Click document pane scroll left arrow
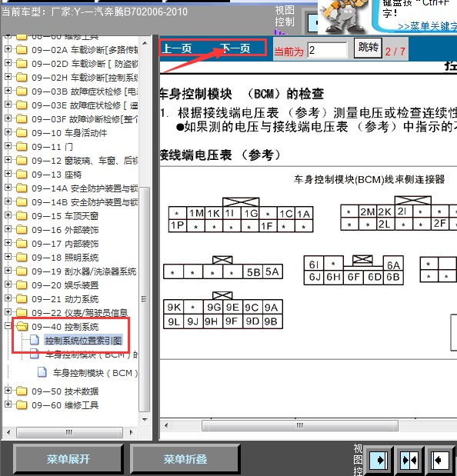457x476 pixels. (166, 425)
